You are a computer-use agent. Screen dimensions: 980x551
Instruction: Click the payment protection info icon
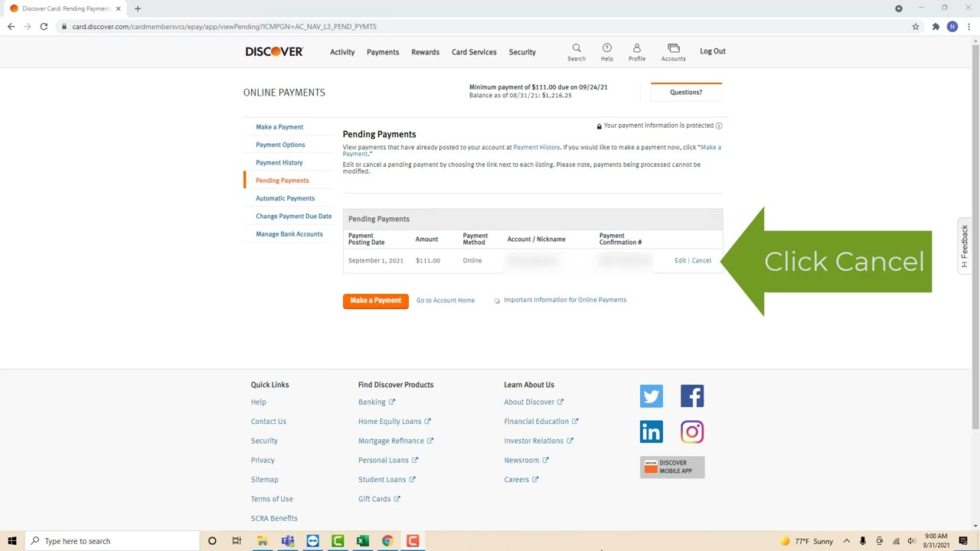click(x=718, y=126)
